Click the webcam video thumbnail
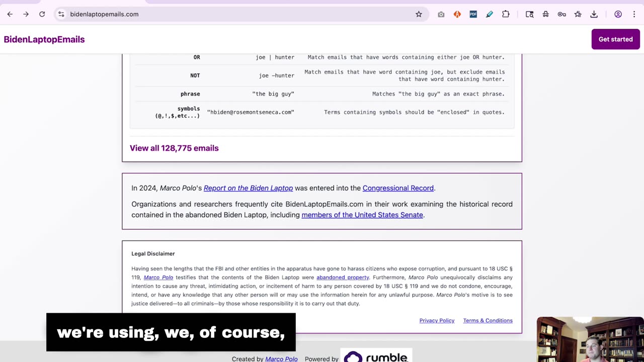Screen dimensions: 644x362 point(590,339)
